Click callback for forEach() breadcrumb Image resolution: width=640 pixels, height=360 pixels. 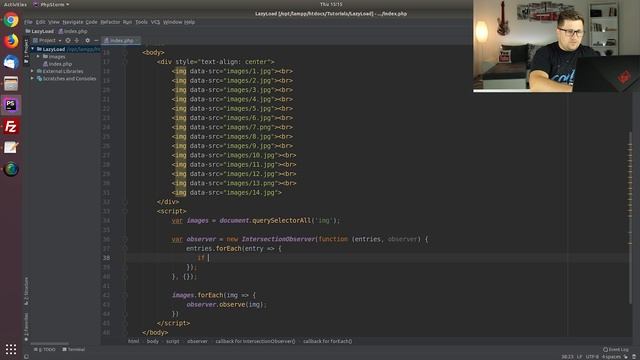point(327,341)
